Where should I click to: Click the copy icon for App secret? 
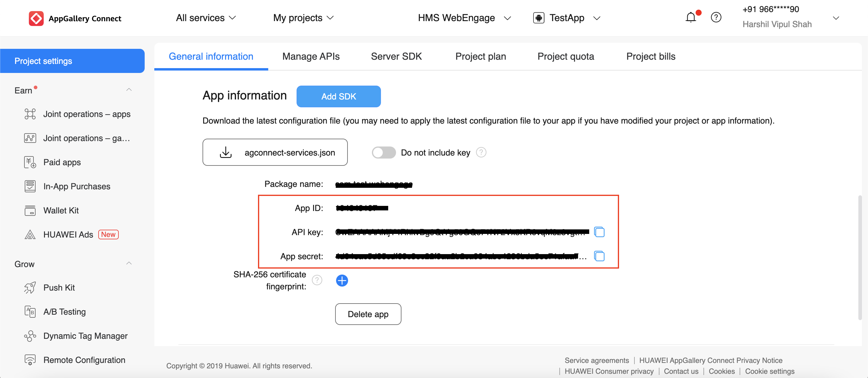pos(599,256)
